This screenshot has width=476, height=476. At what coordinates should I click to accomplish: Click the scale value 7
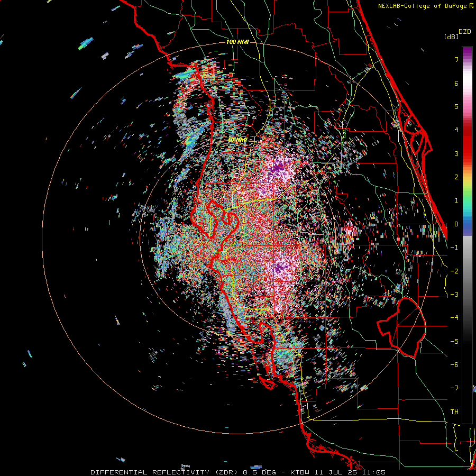pos(456,59)
